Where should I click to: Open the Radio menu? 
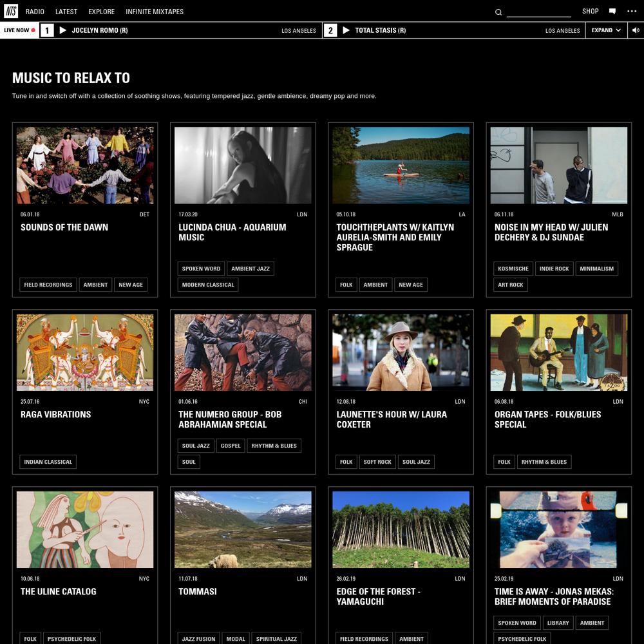(35, 12)
